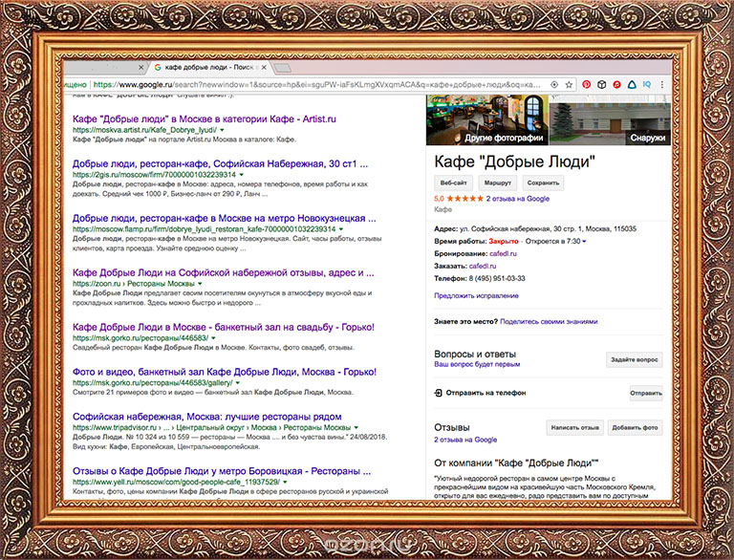
Task: Click the Веб-сайт button
Action: tap(453, 182)
